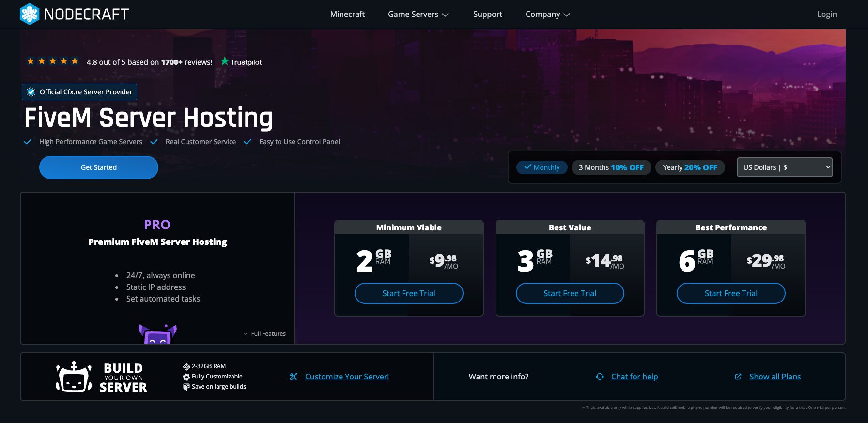Click the first orange rating star
Image resolution: width=868 pixels, height=423 pixels.
(x=31, y=61)
